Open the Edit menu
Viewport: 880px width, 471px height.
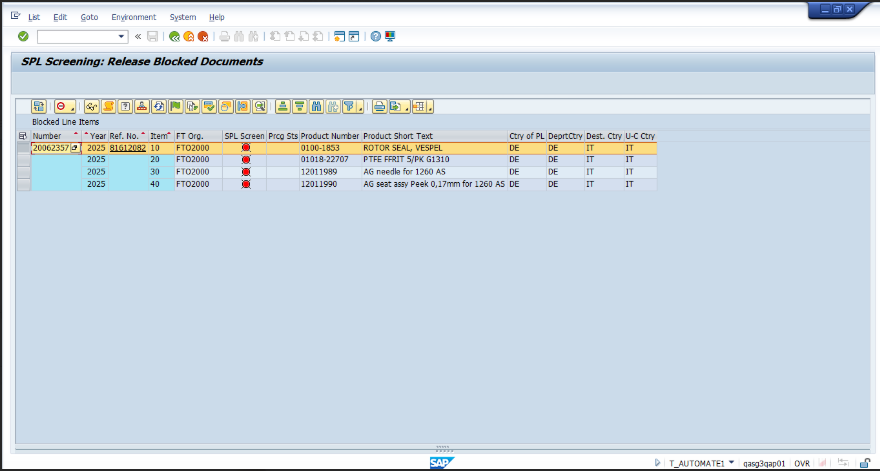pyautogui.click(x=60, y=17)
